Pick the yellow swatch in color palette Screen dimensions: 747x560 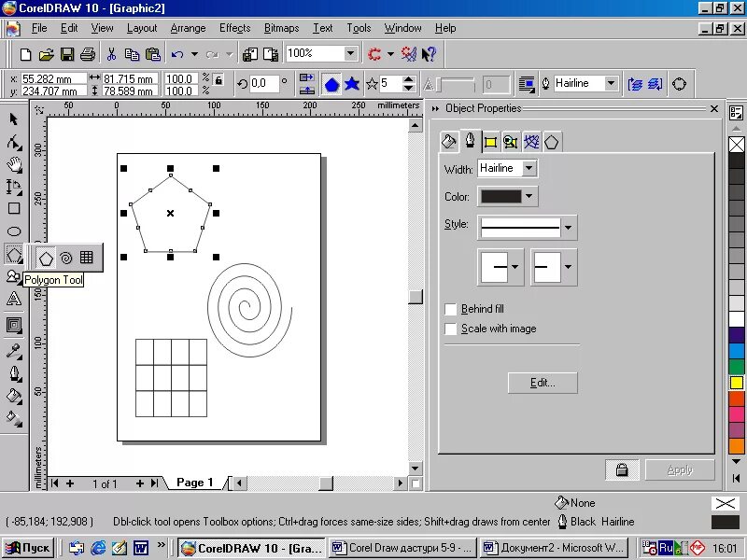click(737, 383)
